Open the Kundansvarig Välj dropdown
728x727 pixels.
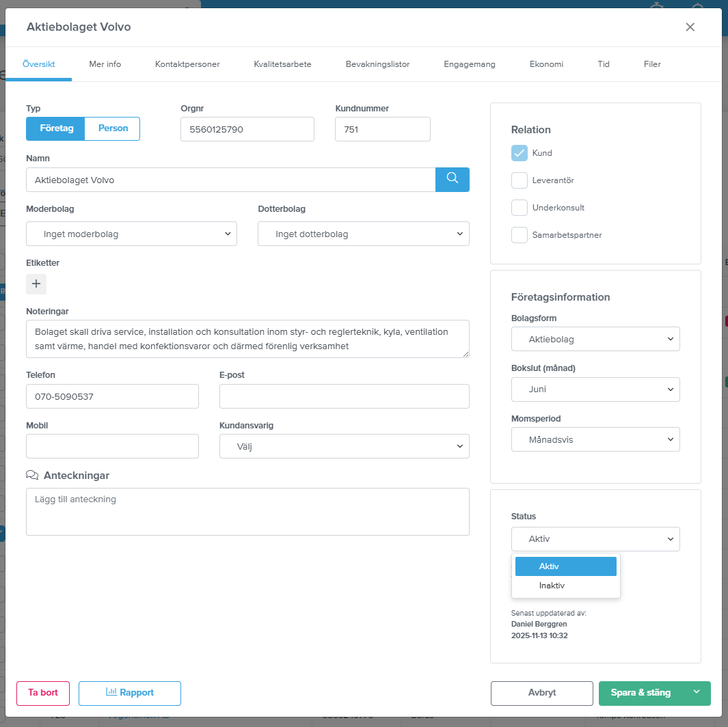point(344,446)
